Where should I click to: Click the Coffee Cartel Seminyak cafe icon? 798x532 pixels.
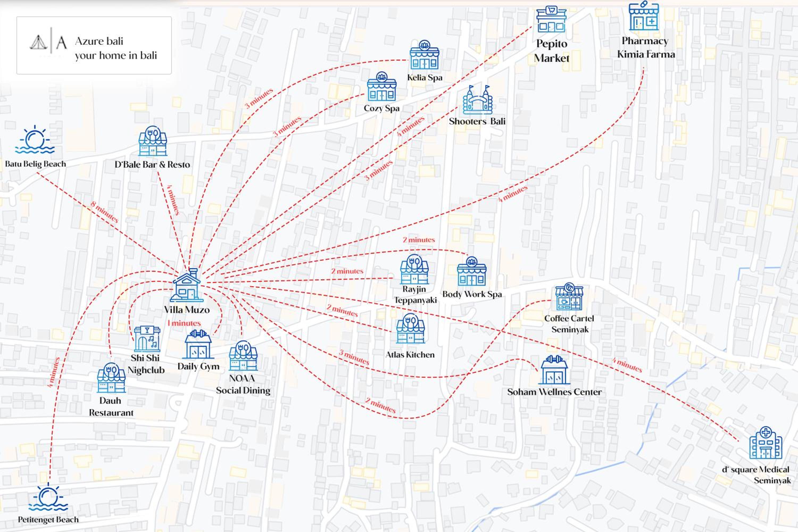[x=569, y=297]
